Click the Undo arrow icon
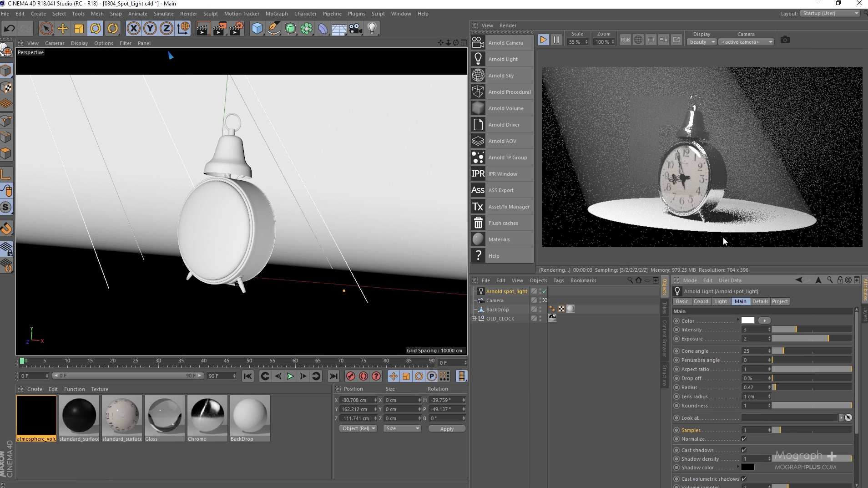Screen dimensions: 868x488 pyautogui.click(x=9, y=29)
